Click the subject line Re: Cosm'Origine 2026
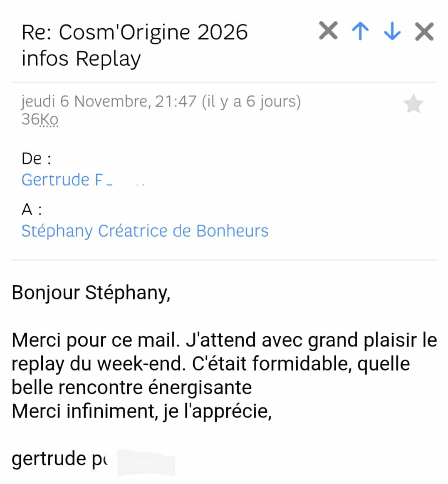The height and width of the screenshot is (484, 448). tap(134, 32)
